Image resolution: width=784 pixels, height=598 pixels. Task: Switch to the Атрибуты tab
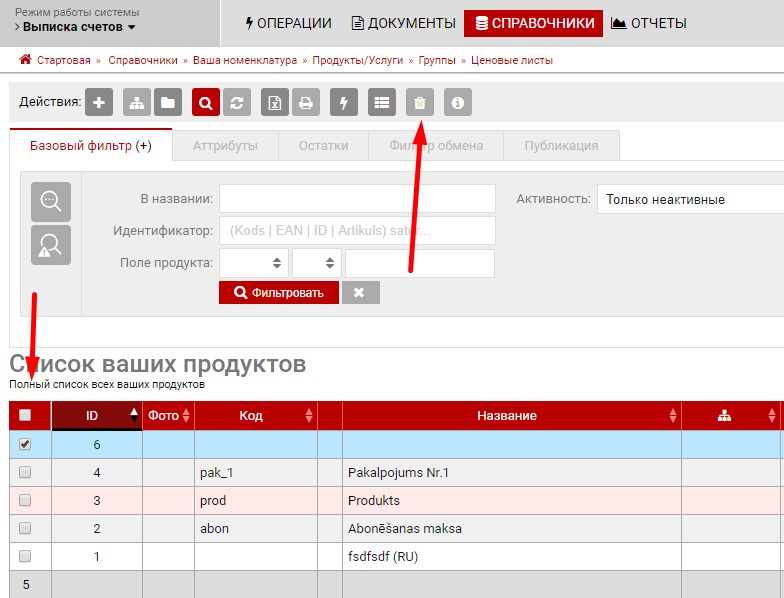pyautogui.click(x=225, y=145)
